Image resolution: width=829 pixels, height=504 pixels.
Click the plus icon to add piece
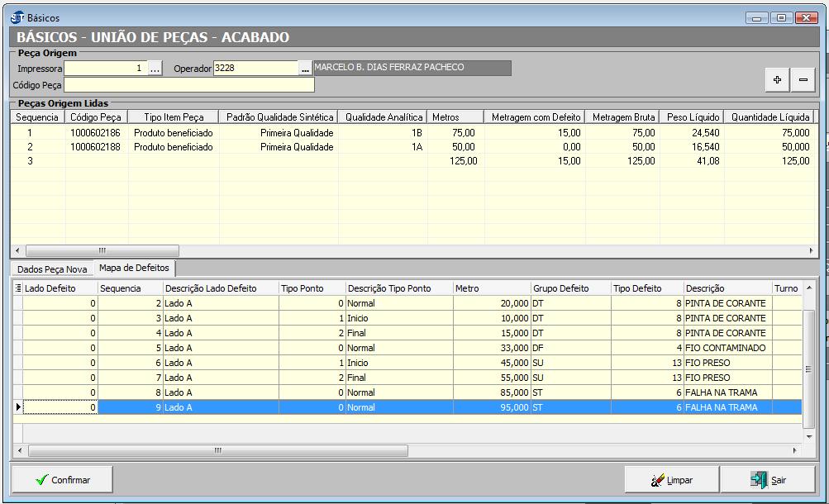pyautogui.click(x=777, y=79)
